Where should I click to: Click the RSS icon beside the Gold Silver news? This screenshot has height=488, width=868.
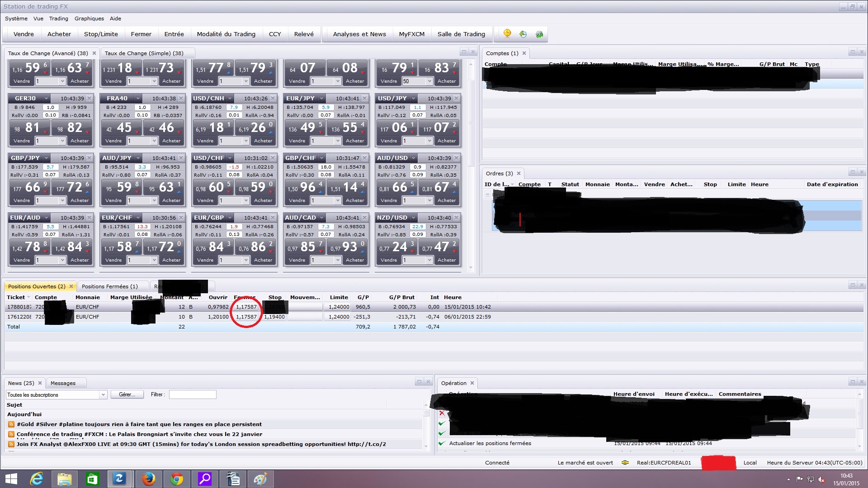[x=11, y=424]
